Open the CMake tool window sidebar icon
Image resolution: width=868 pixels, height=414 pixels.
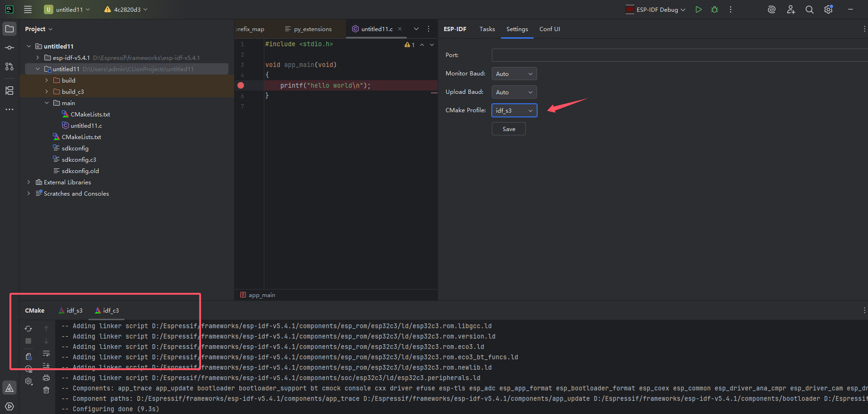tap(9, 388)
